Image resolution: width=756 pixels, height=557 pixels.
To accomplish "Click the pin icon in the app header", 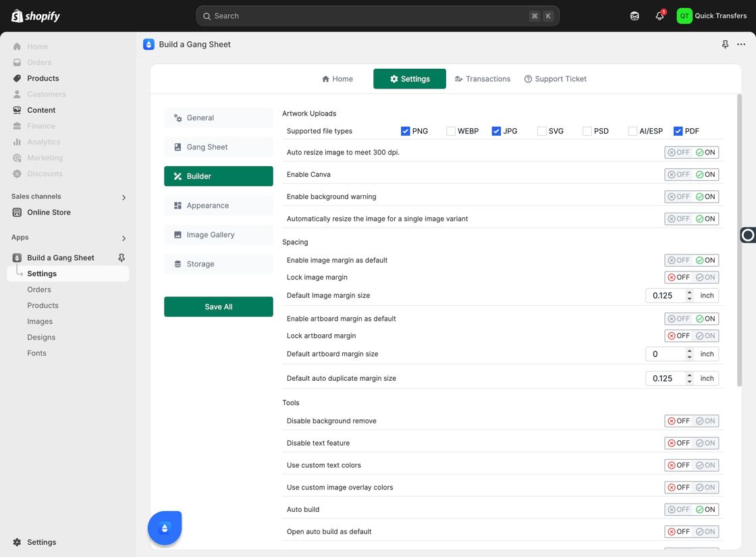I will pyautogui.click(x=725, y=45).
